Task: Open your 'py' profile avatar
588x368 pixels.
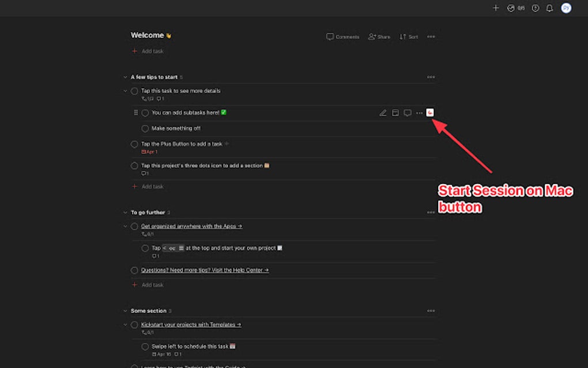Action: pyautogui.click(x=566, y=8)
